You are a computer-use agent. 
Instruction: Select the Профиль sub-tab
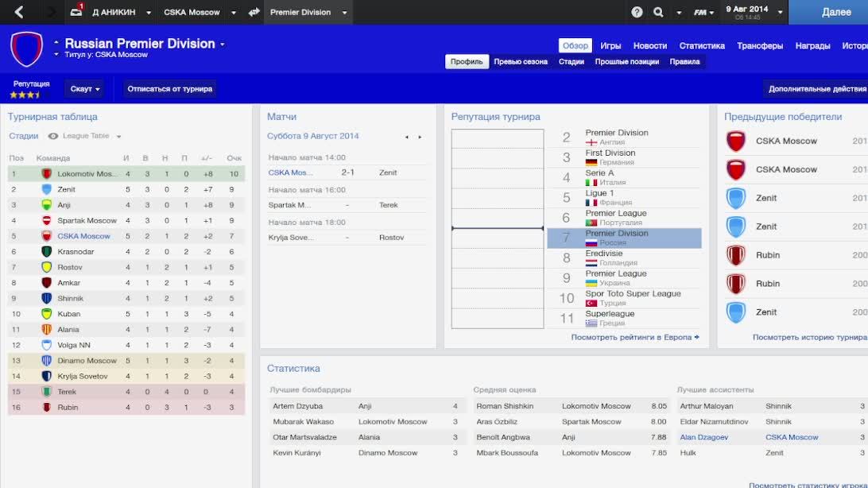[467, 61]
